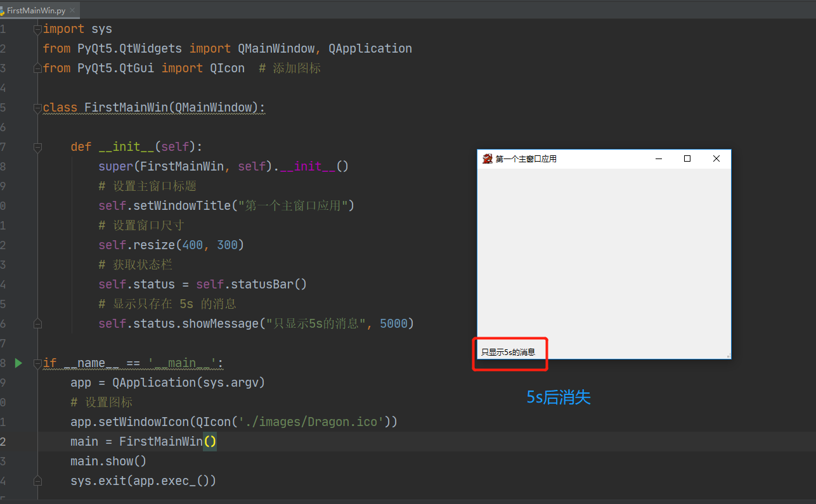Viewport: 816px width, 504px height.
Task: Click the 'main.show()' line
Action: pyautogui.click(x=108, y=462)
